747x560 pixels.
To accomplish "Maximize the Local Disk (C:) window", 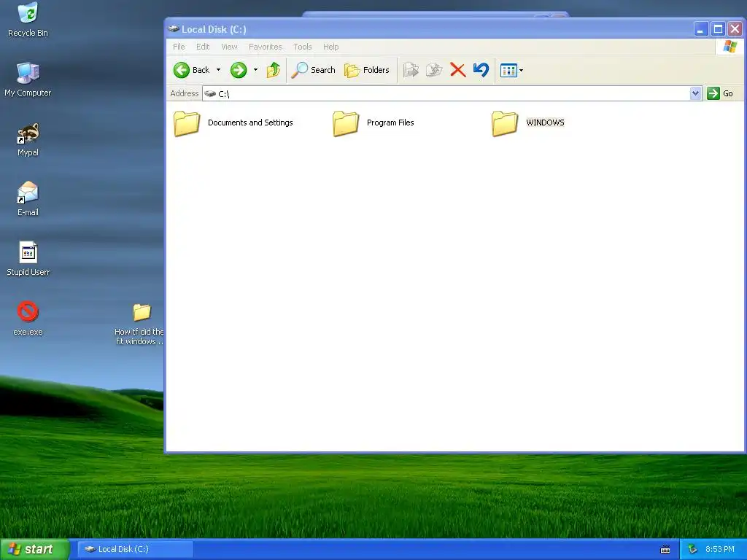I will pos(718,29).
